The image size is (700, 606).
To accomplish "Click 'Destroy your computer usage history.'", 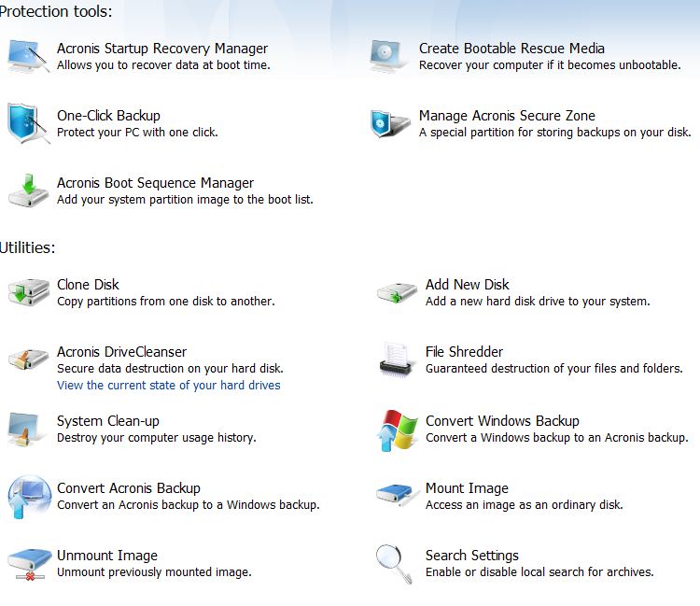I will point(156,438).
